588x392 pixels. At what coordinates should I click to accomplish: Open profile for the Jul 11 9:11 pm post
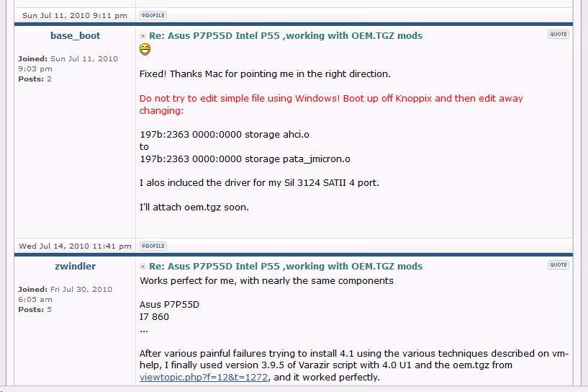153,15
